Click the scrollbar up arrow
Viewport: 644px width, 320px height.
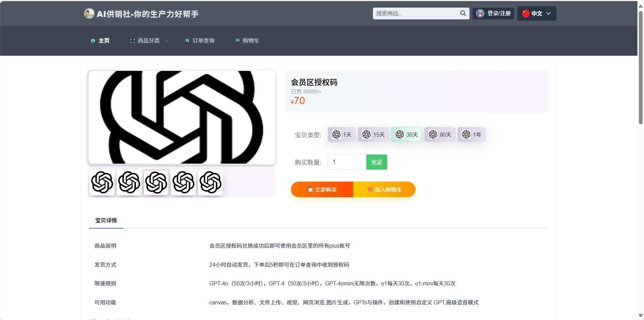(641, 6)
